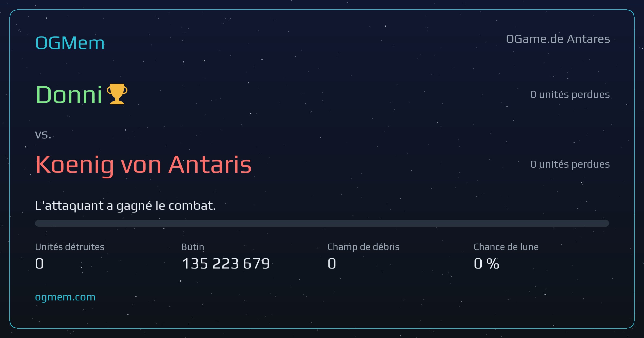Click the Butin value 135 223 679

(x=226, y=263)
